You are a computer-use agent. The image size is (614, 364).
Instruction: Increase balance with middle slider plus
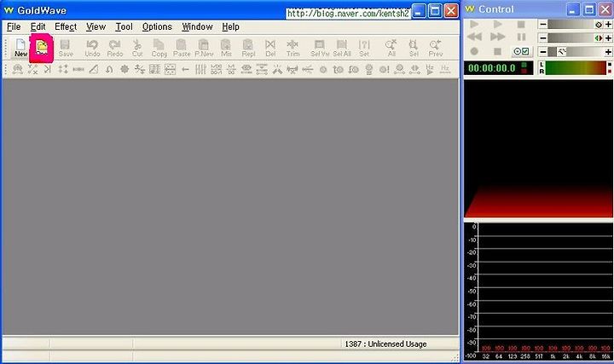click(608, 38)
